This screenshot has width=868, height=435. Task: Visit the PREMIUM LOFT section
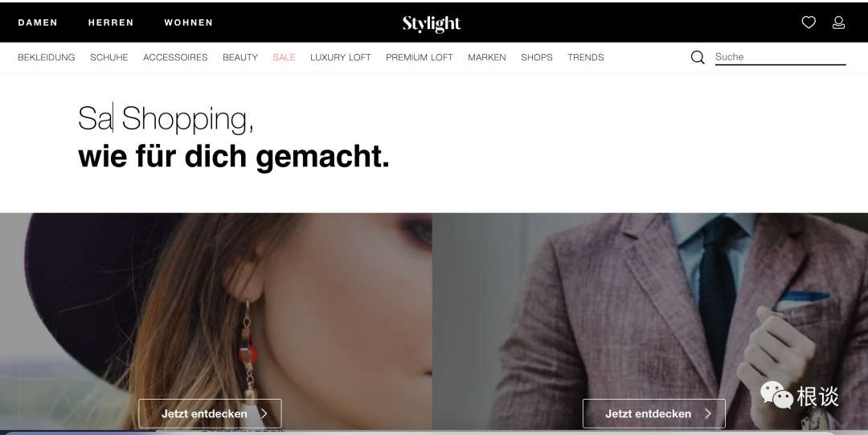pyautogui.click(x=419, y=57)
